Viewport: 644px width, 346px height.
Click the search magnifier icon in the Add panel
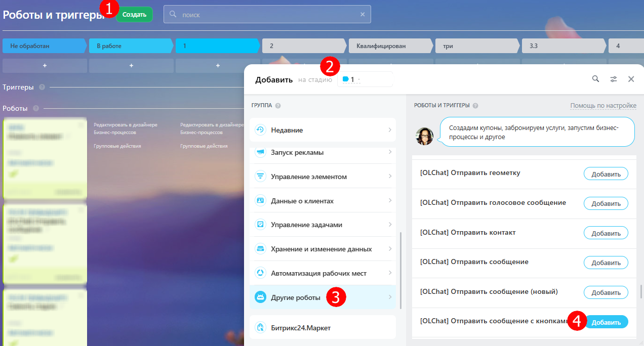point(596,79)
